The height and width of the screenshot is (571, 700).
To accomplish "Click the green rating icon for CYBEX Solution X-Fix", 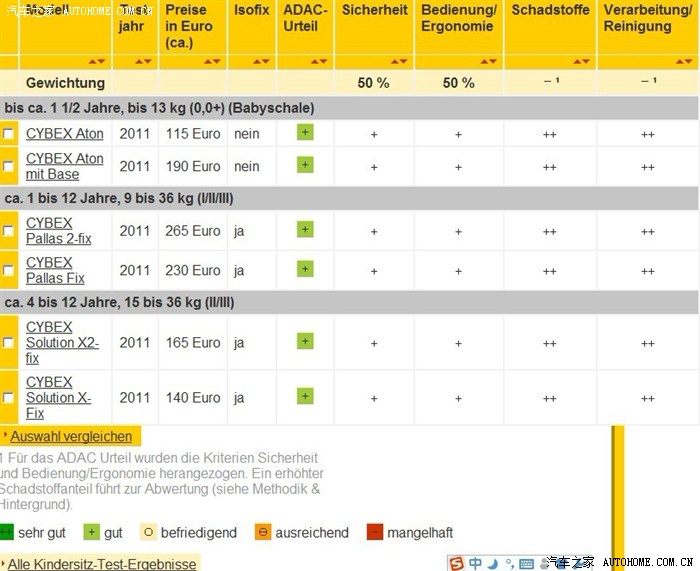I will [305, 396].
